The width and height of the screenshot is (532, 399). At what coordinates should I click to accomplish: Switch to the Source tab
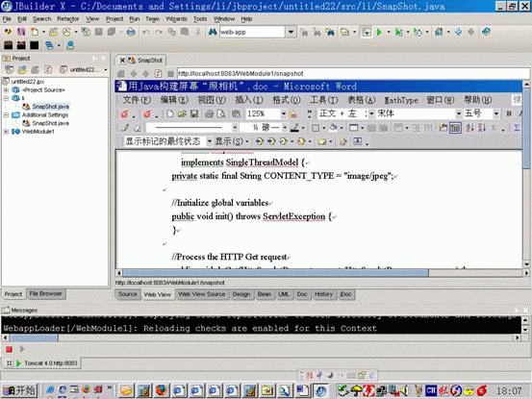click(128, 294)
